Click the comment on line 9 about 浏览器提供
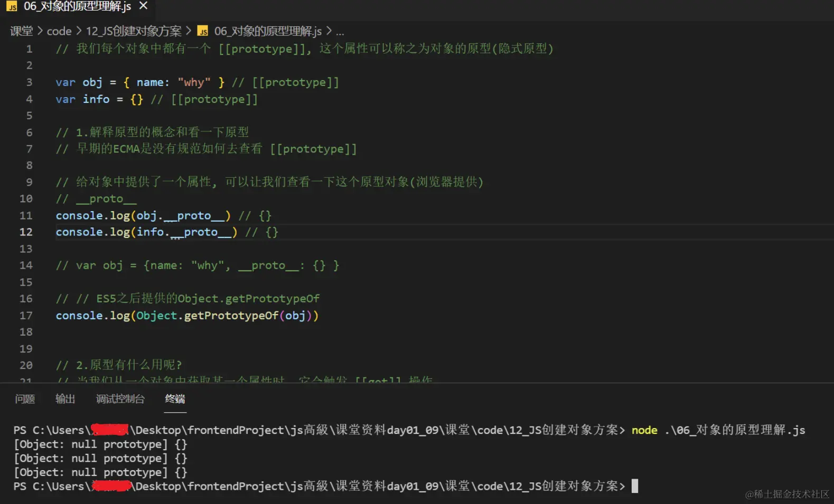 (269, 182)
